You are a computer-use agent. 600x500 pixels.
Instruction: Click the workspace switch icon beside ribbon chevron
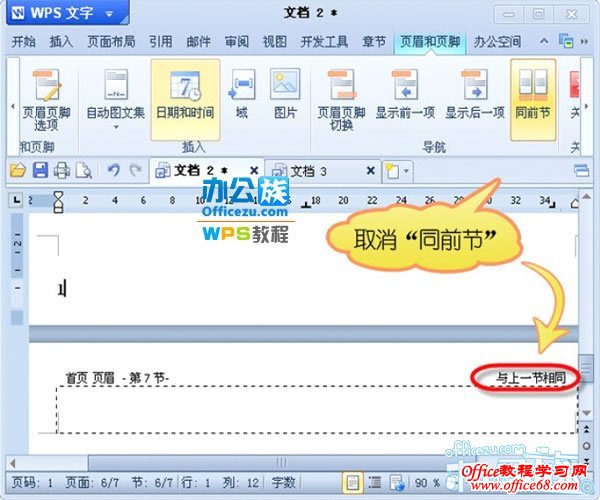[x=566, y=41]
